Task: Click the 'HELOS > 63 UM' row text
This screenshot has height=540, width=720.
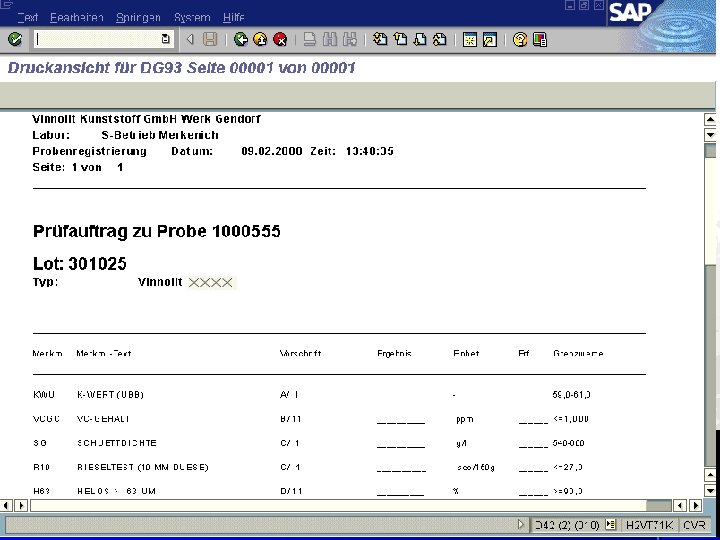Action: pyautogui.click(x=116, y=491)
